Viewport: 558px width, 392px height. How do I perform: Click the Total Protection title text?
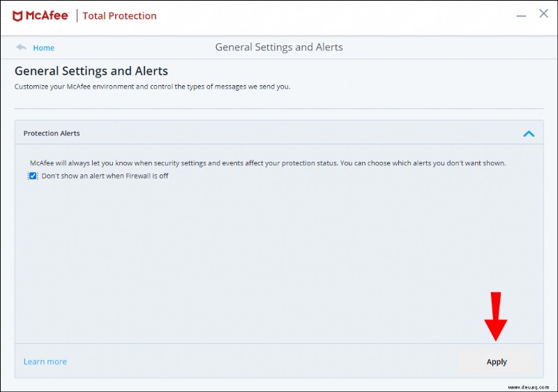119,15
